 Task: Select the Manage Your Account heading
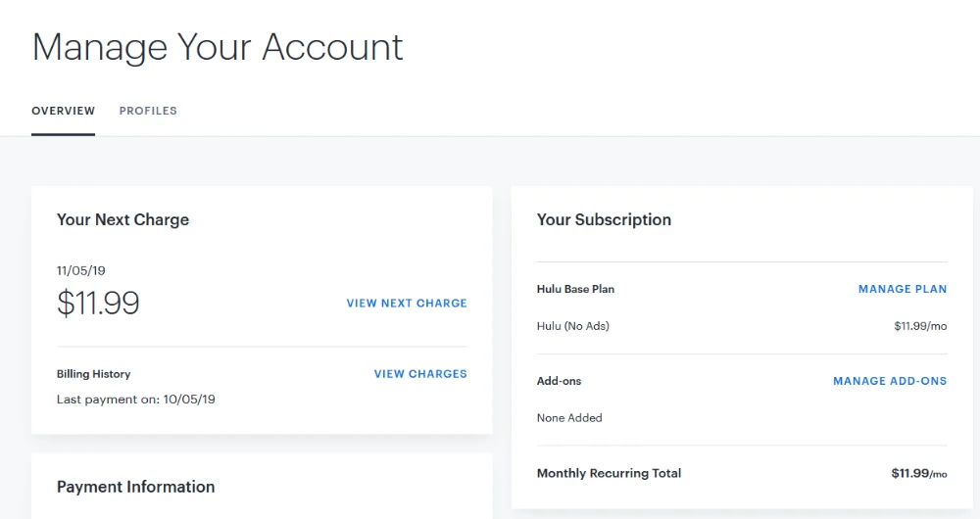pos(218,47)
